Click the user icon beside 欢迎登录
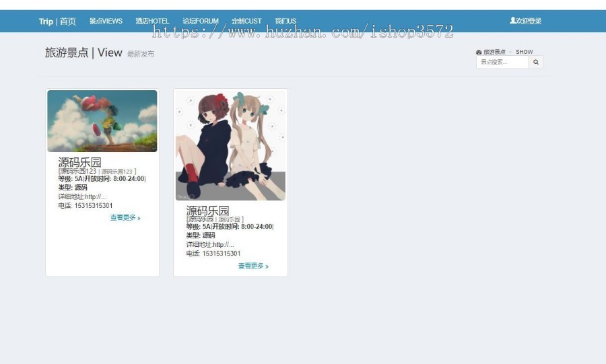 pyautogui.click(x=512, y=20)
